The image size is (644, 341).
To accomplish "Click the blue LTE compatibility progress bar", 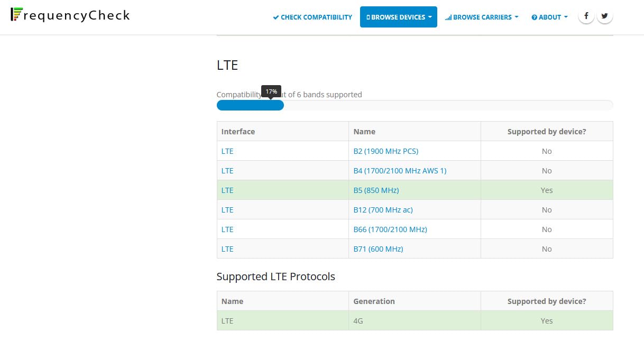I will [250, 105].
